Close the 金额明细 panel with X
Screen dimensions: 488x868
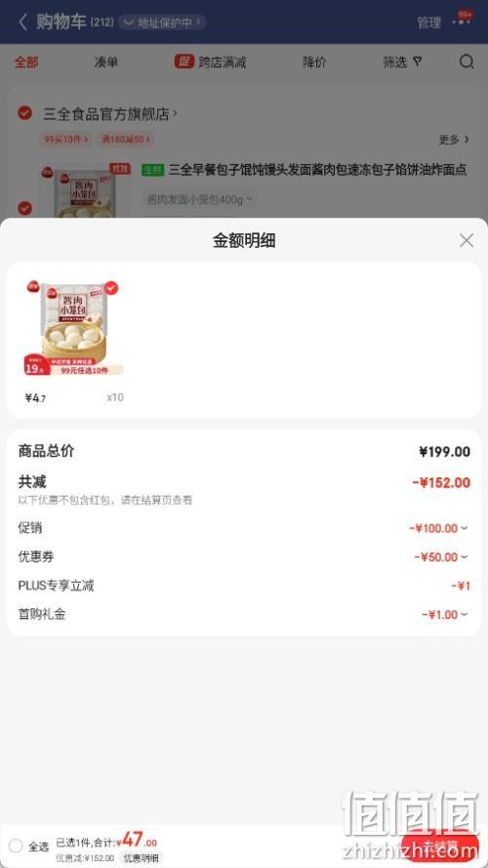467,240
